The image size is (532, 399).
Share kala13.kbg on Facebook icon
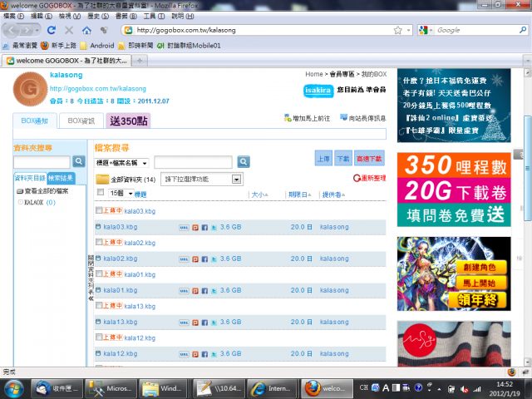(204, 323)
